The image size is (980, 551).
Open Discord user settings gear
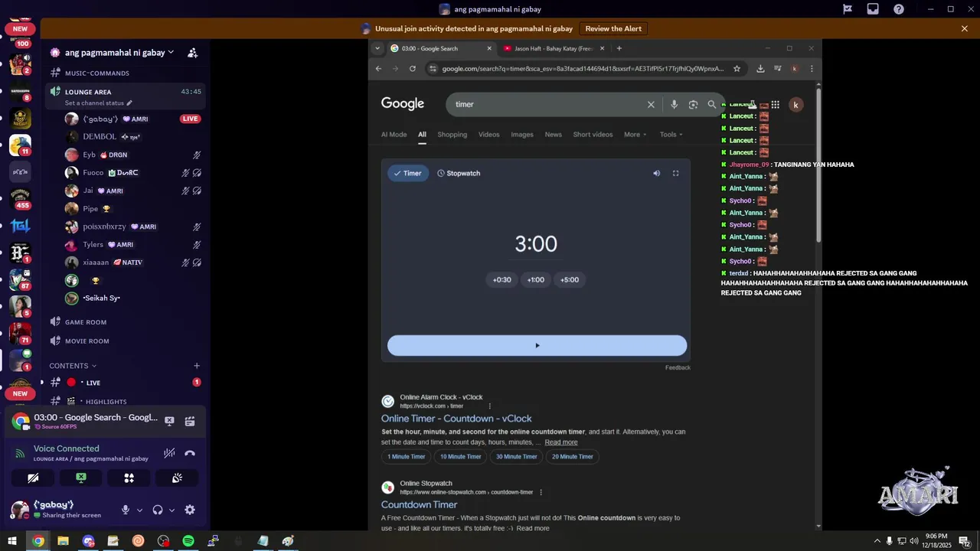click(190, 510)
